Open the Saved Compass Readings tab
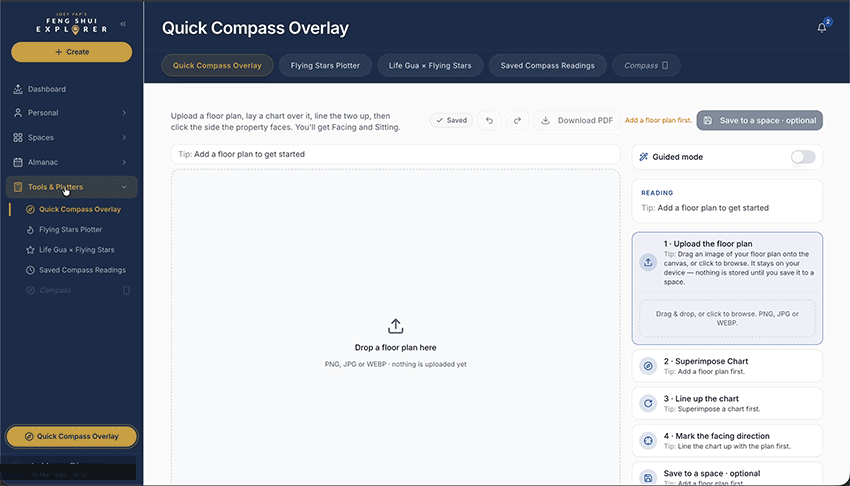 (x=548, y=66)
